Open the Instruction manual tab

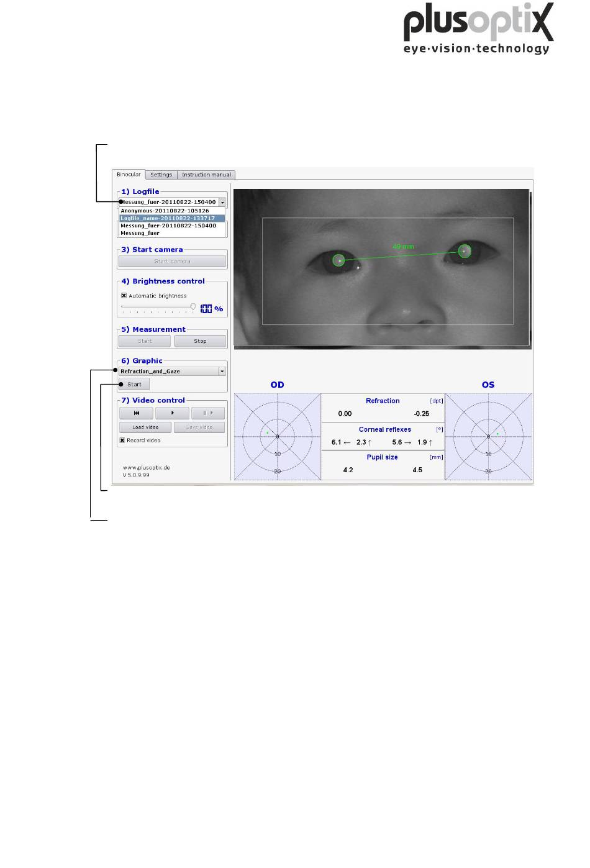206,175
